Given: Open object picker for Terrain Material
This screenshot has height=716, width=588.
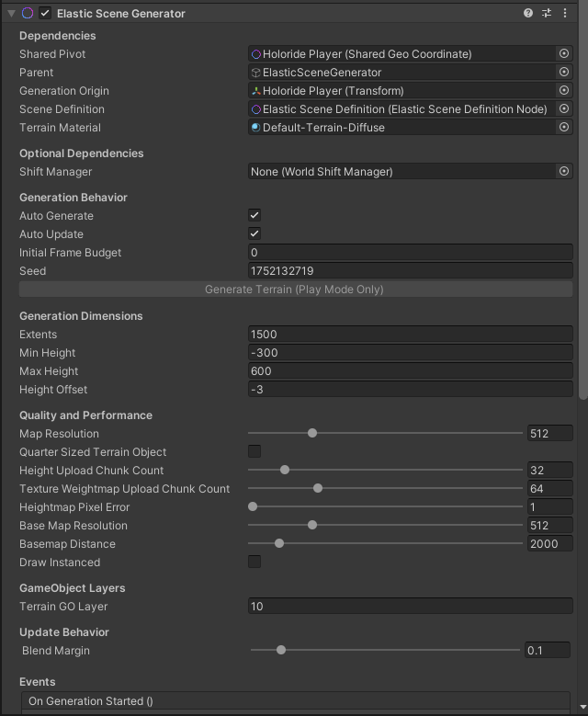Looking at the screenshot, I should pyautogui.click(x=564, y=128).
